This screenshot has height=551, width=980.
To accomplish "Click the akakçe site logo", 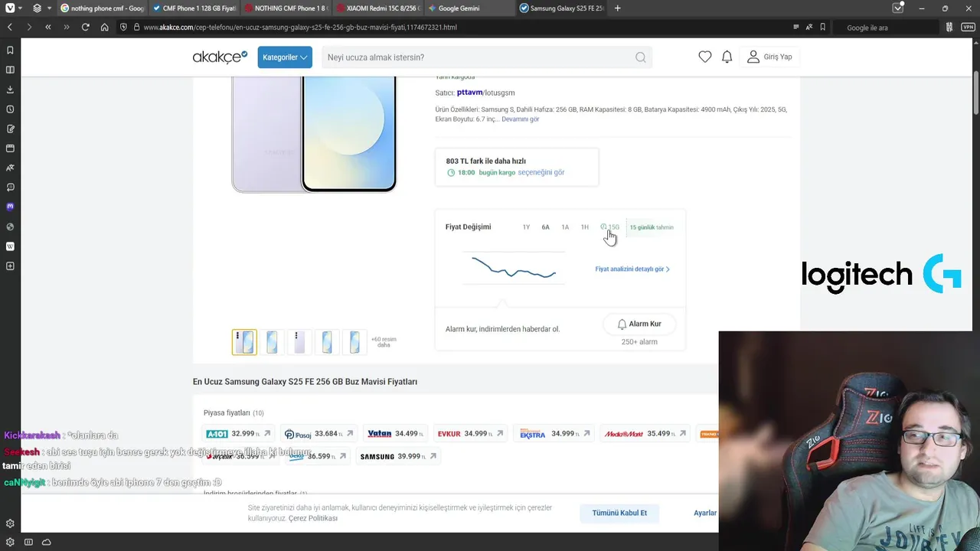I will pos(220,57).
